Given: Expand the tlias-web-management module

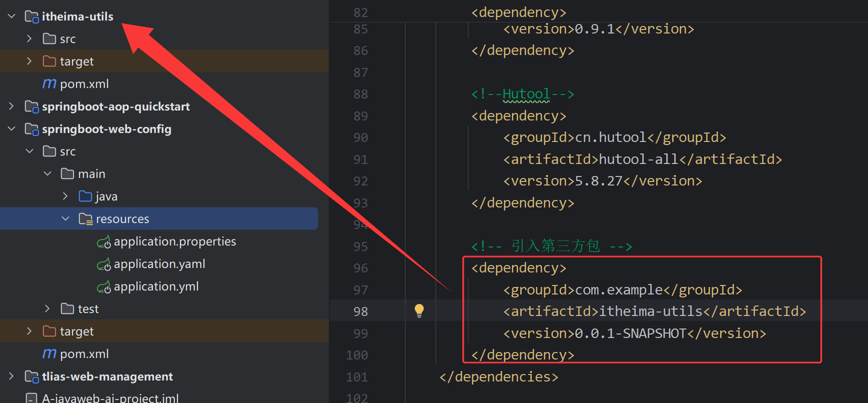Looking at the screenshot, I should click(11, 376).
